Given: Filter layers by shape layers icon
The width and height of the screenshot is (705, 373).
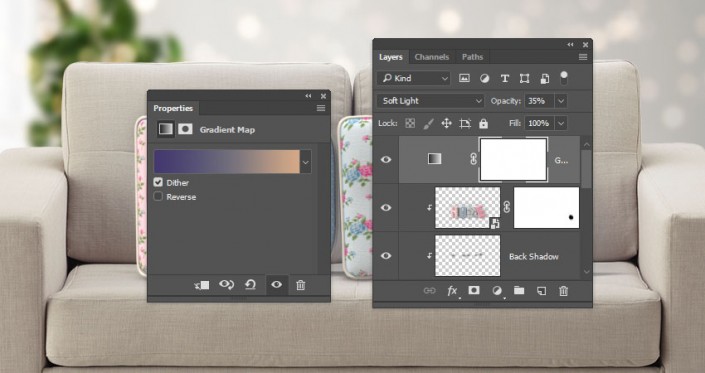Looking at the screenshot, I should click(524, 79).
